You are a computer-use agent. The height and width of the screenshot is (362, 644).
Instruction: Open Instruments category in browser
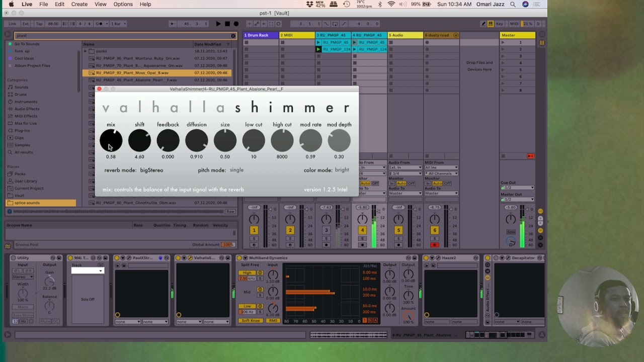pyautogui.click(x=26, y=102)
